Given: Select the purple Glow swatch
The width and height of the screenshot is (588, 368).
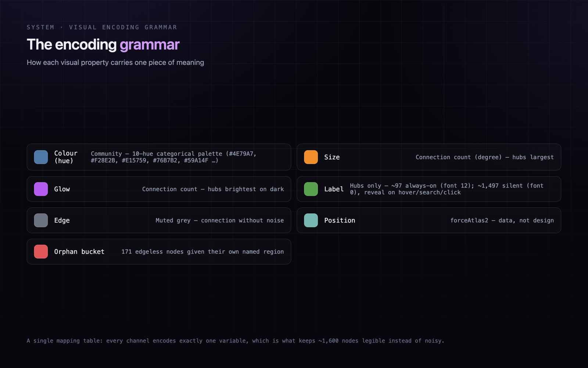Looking at the screenshot, I should tap(41, 189).
